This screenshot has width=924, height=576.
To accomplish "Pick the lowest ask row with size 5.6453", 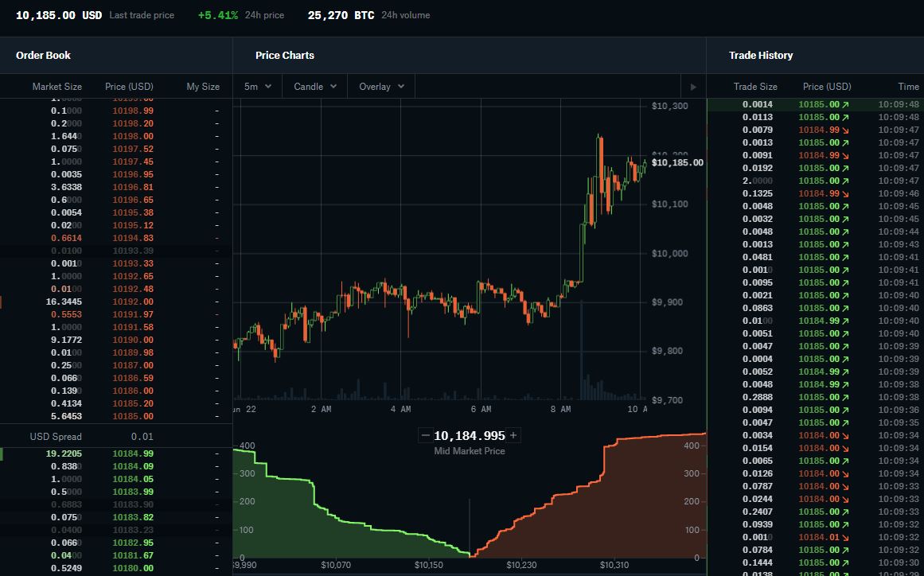I will tap(111, 416).
